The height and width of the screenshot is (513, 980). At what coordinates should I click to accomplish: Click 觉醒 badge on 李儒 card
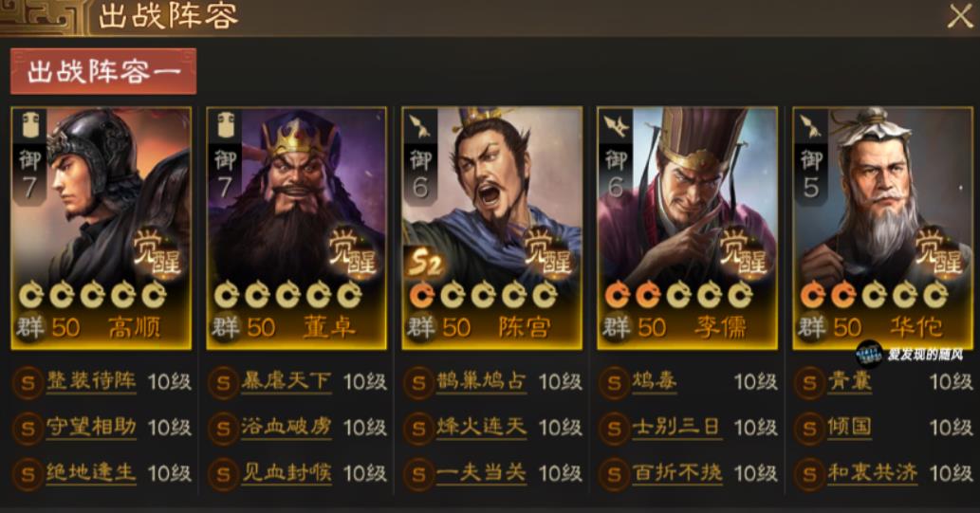point(743,252)
